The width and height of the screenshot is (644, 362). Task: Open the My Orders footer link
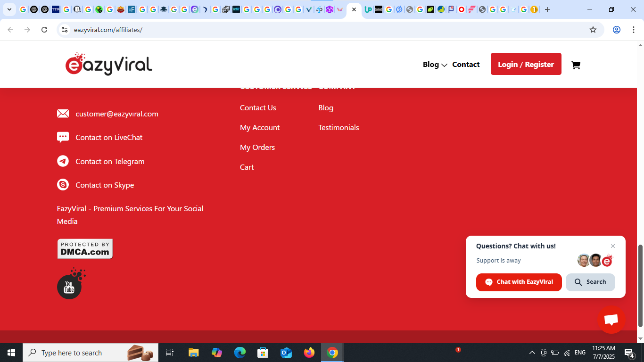tap(257, 147)
